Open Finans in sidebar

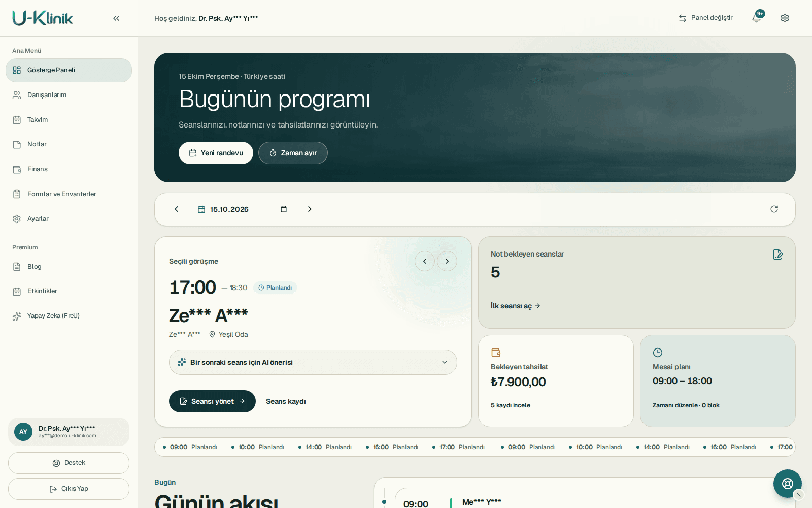[69, 169]
